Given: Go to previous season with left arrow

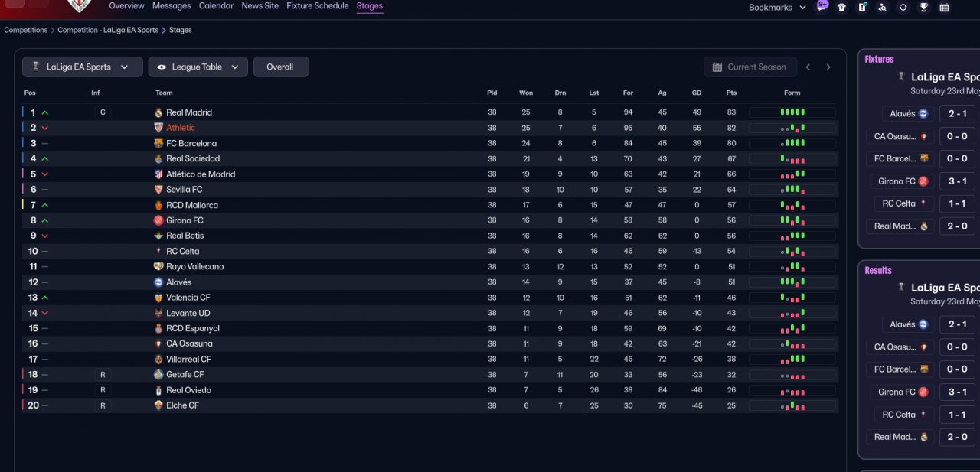Looking at the screenshot, I should click(x=808, y=67).
